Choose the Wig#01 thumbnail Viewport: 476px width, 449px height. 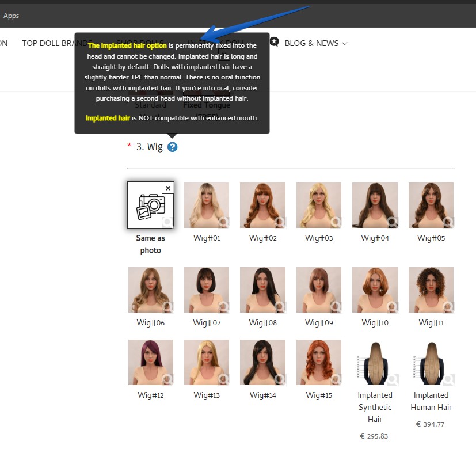[x=207, y=206]
